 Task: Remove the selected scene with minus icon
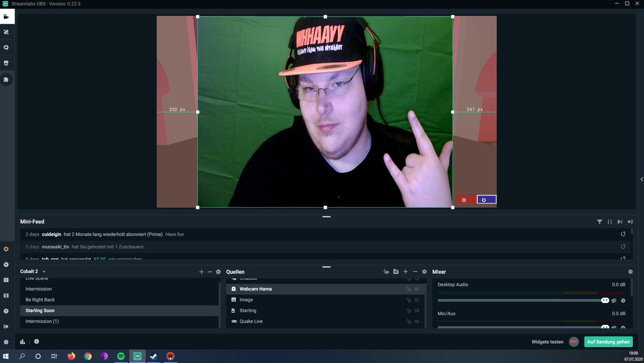click(210, 272)
